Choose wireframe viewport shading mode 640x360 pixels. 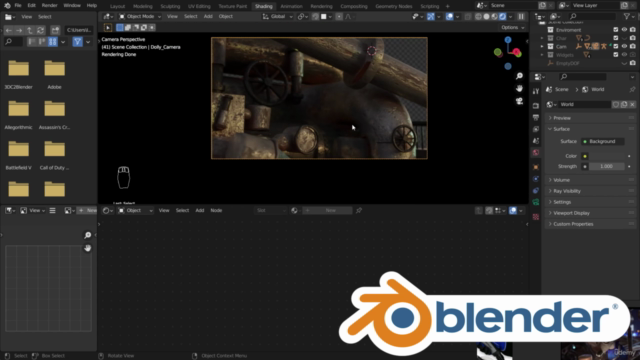coord(478,17)
